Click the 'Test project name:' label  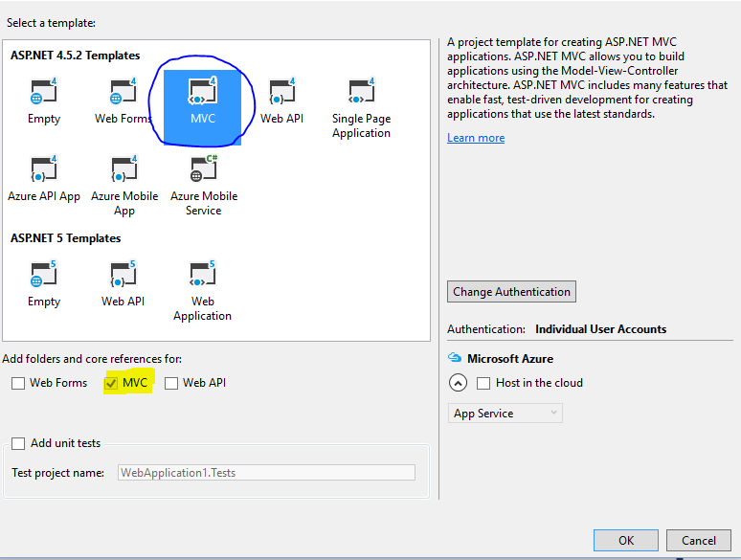57,473
